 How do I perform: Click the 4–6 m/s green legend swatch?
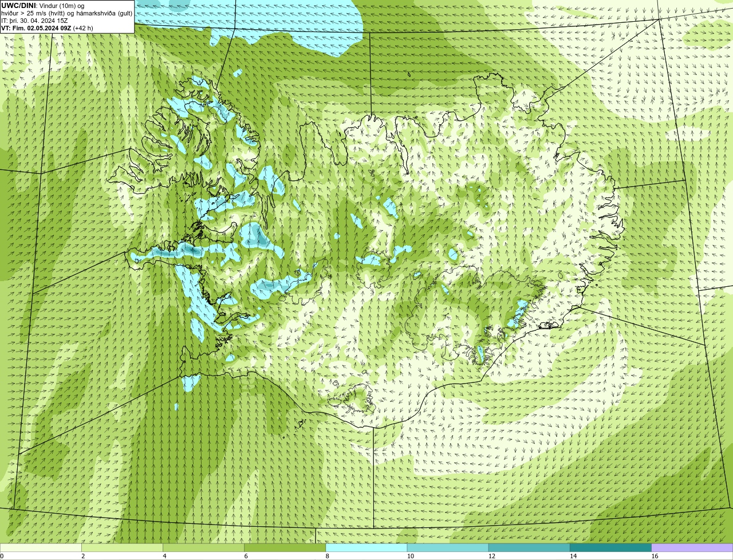pyautogui.click(x=203, y=547)
